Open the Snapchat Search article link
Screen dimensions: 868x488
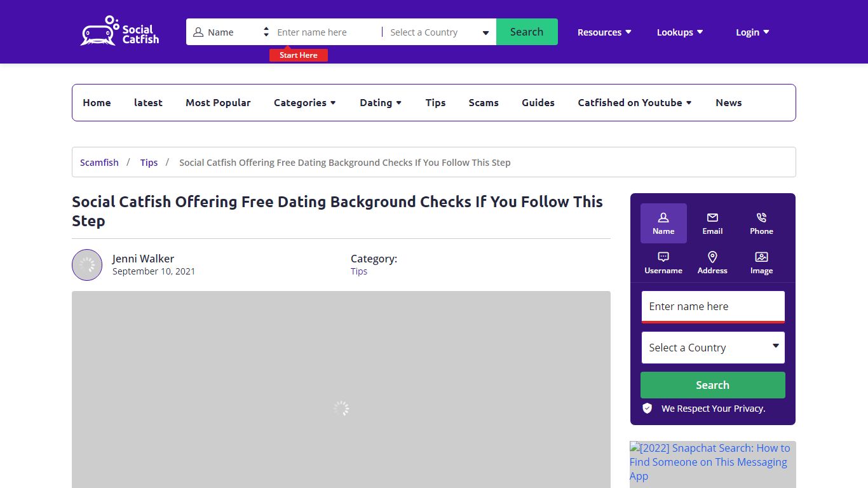[x=713, y=462]
